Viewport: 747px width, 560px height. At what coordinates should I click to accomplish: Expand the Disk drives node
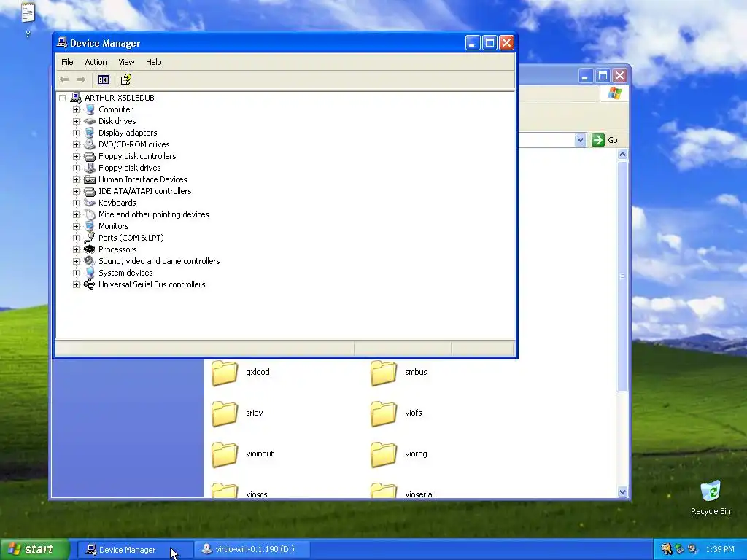point(76,122)
